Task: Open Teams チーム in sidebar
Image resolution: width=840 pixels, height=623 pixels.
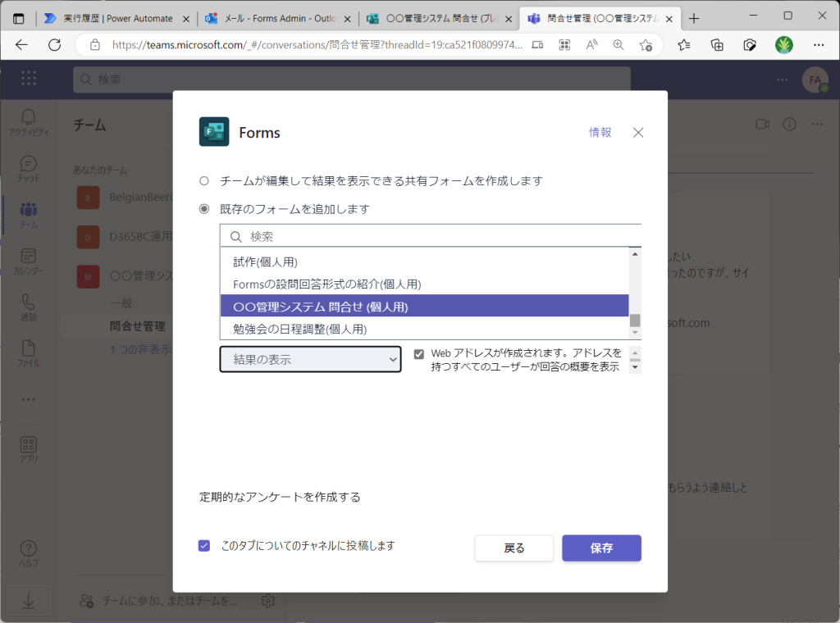Action: (x=29, y=215)
